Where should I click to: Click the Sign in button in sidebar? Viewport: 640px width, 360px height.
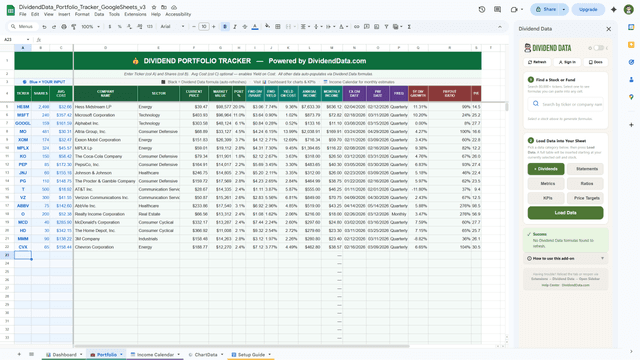[567, 62]
